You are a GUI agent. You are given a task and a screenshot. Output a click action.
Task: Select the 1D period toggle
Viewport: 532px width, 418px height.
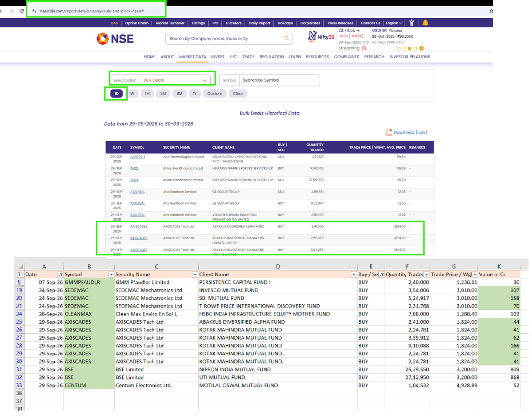tap(116, 94)
